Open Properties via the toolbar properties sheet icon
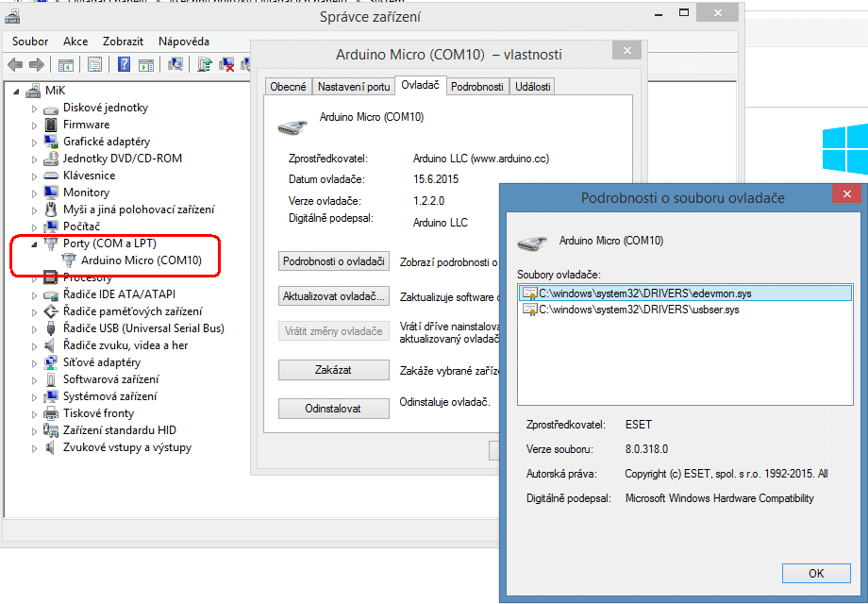The height and width of the screenshot is (604, 868). pyautogui.click(x=94, y=65)
